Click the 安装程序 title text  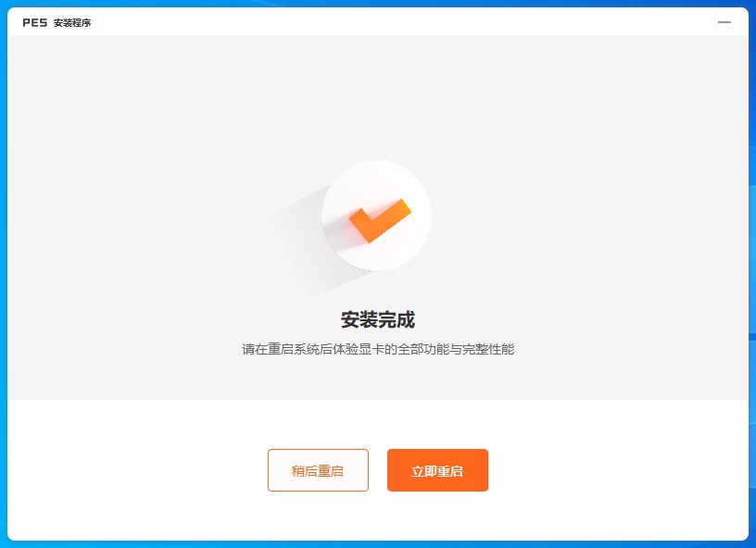[72, 22]
